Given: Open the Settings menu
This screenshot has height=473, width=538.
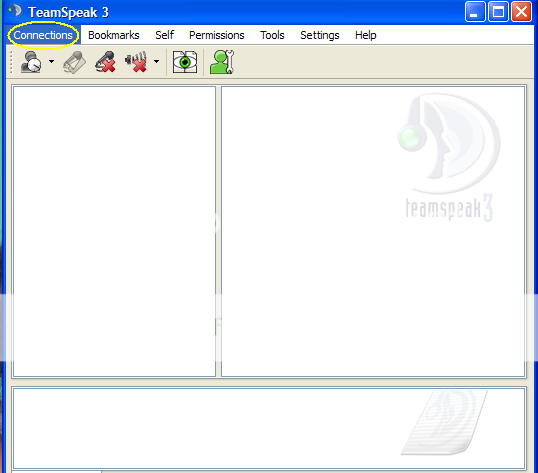Looking at the screenshot, I should point(320,35).
